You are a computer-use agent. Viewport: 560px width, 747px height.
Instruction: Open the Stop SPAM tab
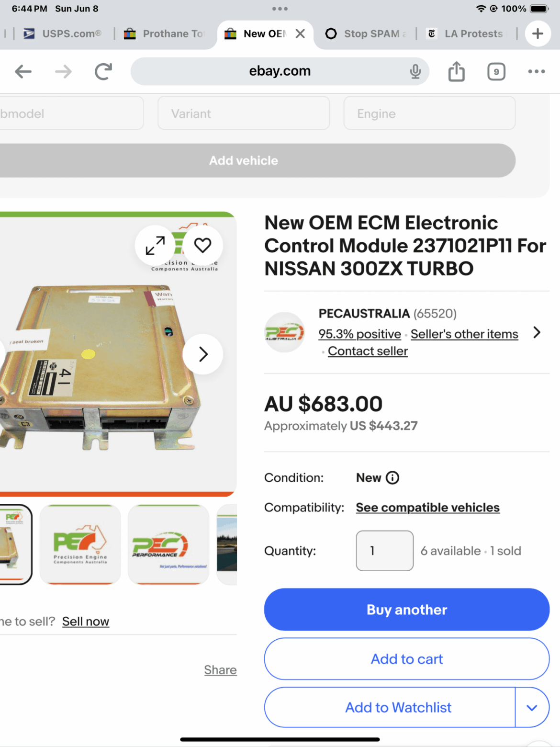click(365, 33)
